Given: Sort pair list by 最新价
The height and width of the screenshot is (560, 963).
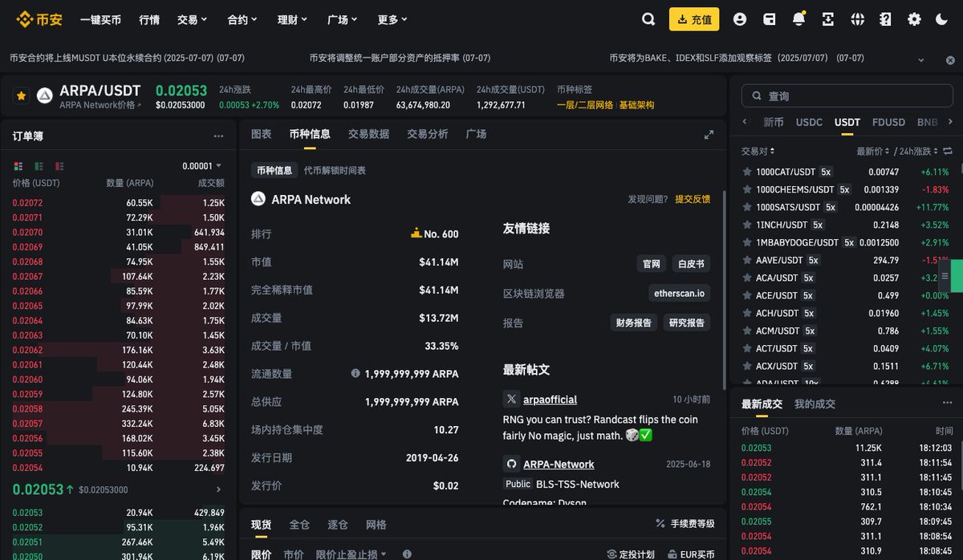Looking at the screenshot, I should point(874,151).
